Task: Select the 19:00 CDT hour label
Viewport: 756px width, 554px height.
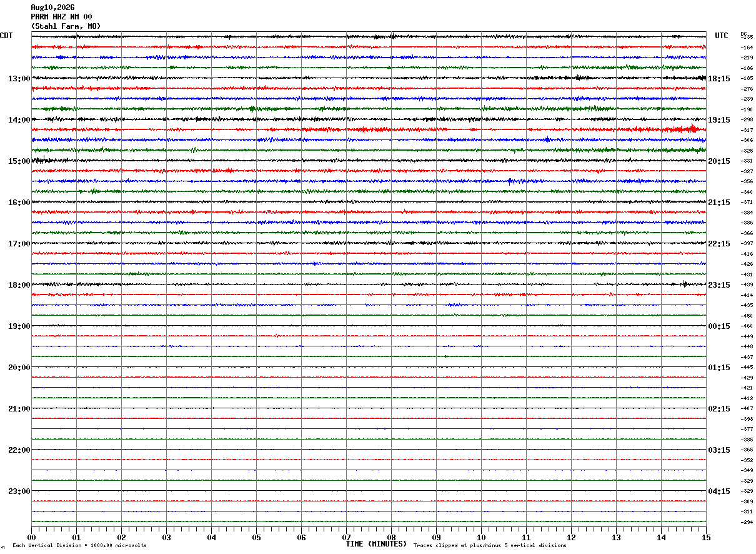Action: [19, 326]
